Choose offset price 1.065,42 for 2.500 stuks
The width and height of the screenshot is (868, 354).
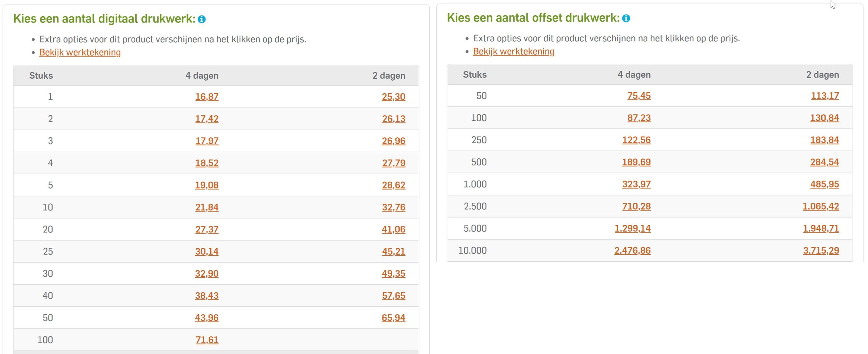(x=821, y=206)
